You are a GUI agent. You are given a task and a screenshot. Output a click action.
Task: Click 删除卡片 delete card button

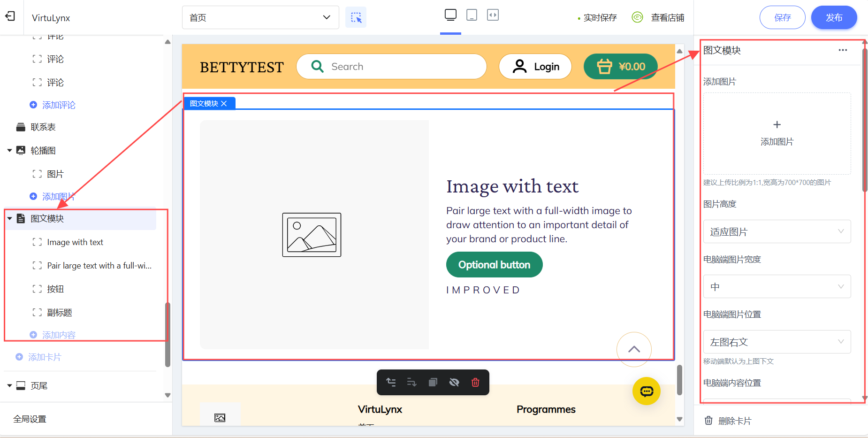click(728, 421)
